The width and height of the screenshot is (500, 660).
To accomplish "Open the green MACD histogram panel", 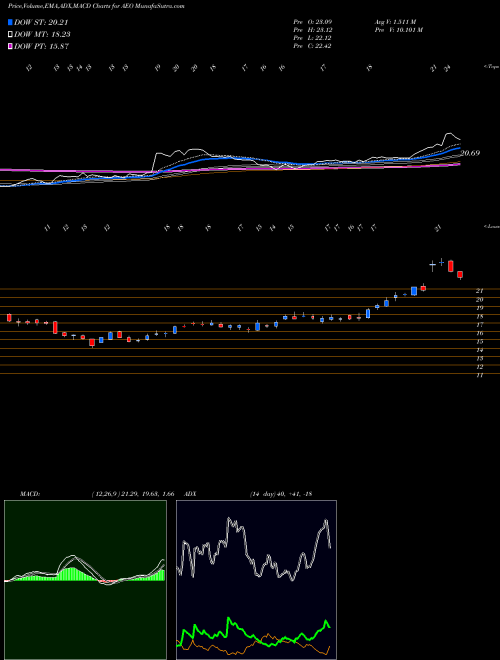I will coord(85,580).
